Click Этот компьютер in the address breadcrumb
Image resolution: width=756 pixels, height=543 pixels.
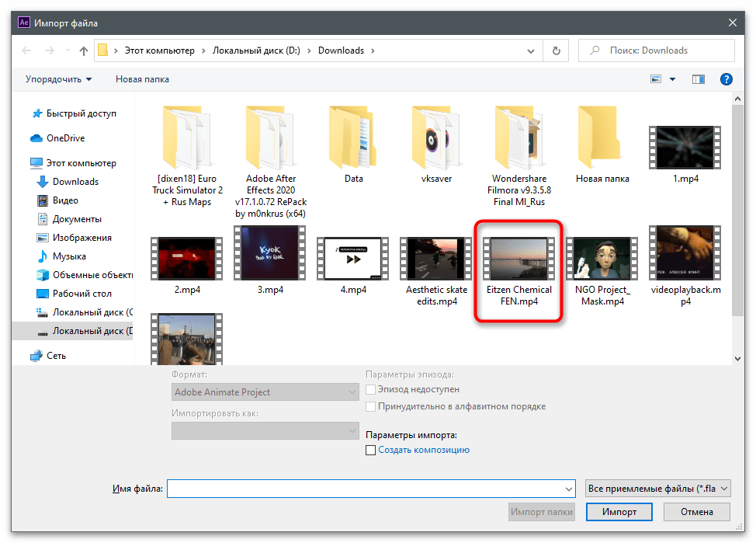160,50
